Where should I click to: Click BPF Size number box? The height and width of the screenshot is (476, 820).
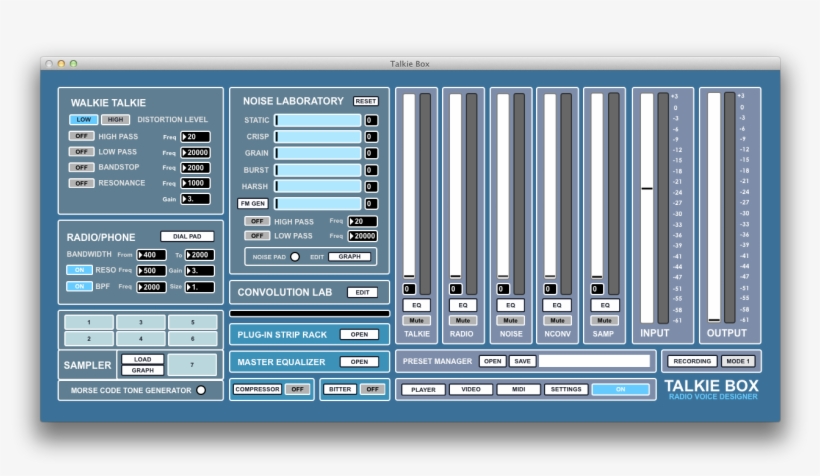[x=200, y=287]
